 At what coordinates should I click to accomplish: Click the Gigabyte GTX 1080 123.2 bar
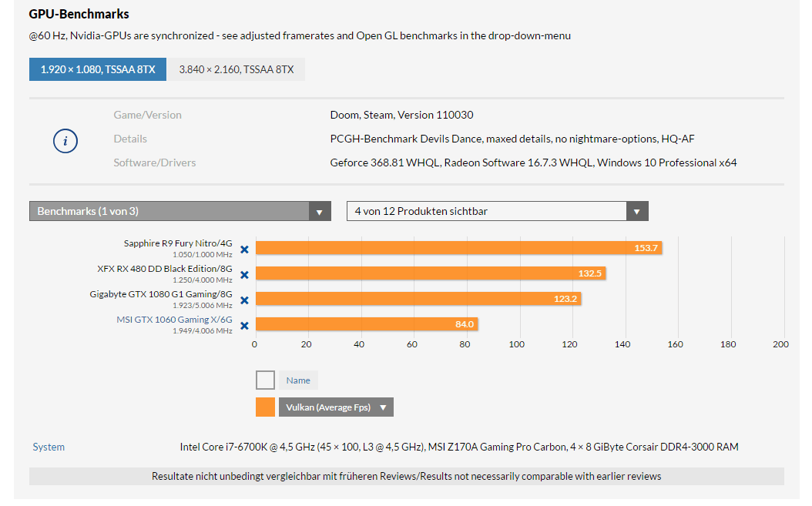point(418,298)
